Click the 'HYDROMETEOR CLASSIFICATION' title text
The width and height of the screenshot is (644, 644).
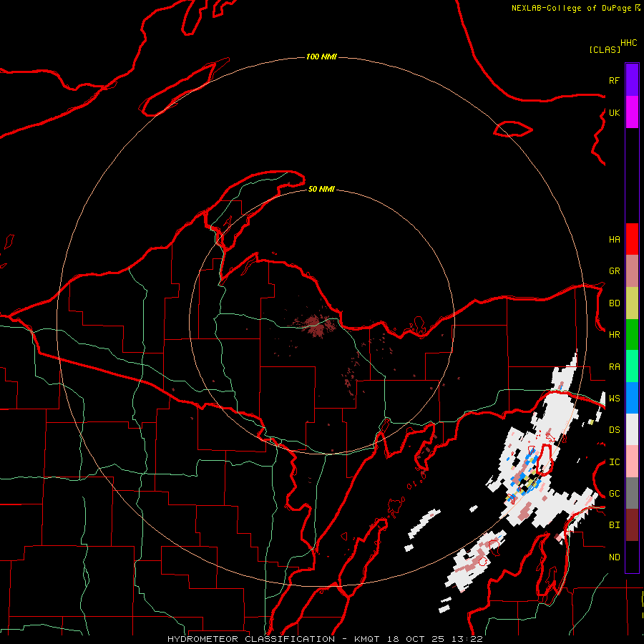pos(251,639)
